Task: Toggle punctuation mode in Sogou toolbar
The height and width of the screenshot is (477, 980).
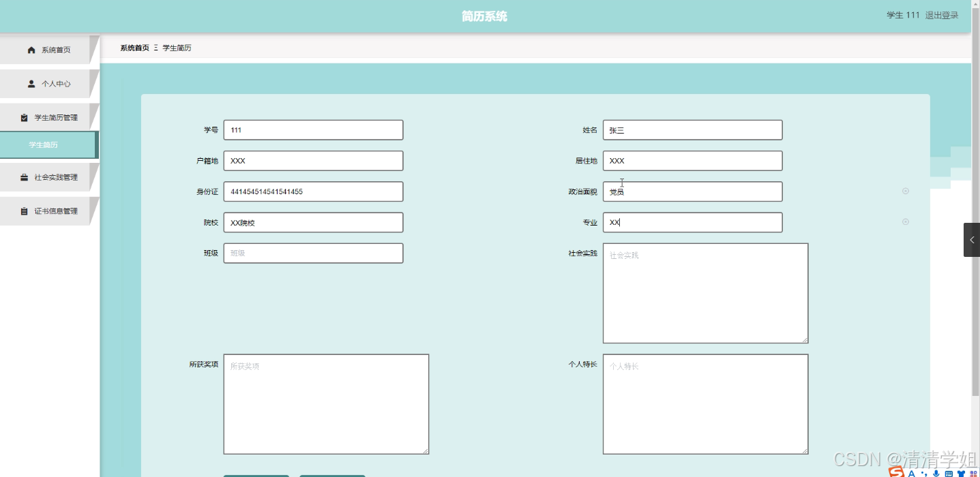Action: (x=923, y=473)
